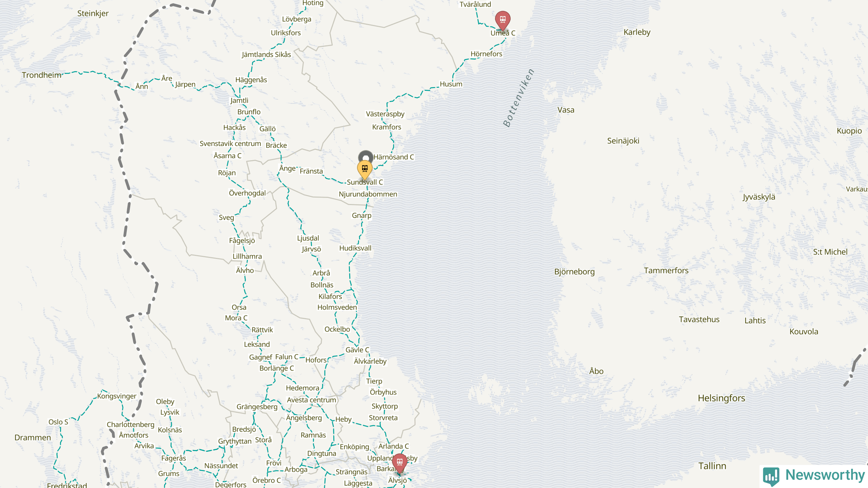Image resolution: width=868 pixels, height=488 pixels.
Task: Click the Härnösand C station label
Action: click(x=394, y=157)
